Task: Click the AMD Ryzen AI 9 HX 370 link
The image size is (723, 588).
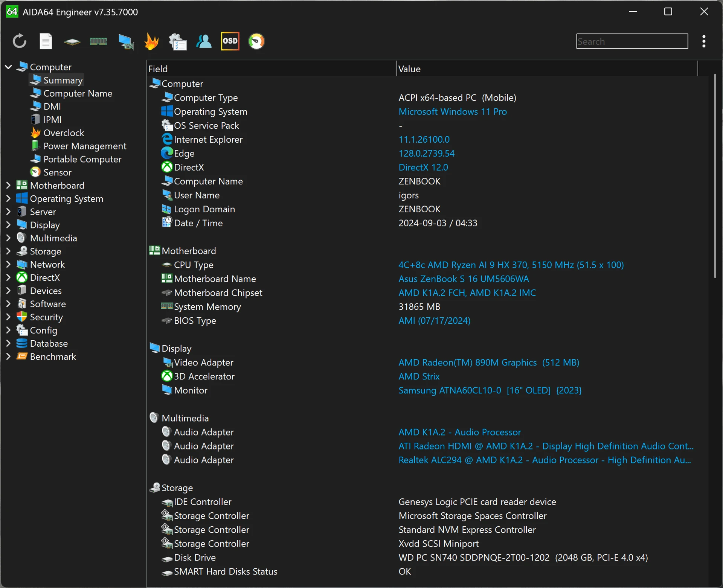Action: pyautogui.click(x=511, y=265)
